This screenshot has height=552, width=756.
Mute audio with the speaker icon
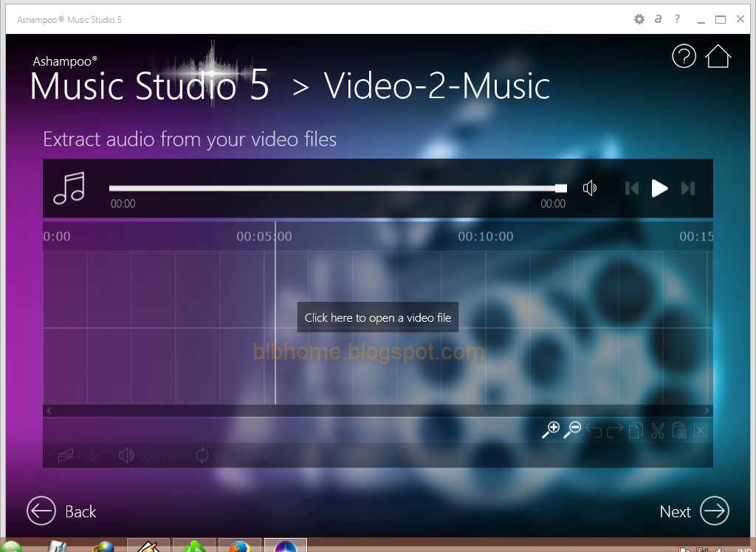(590, 188)
